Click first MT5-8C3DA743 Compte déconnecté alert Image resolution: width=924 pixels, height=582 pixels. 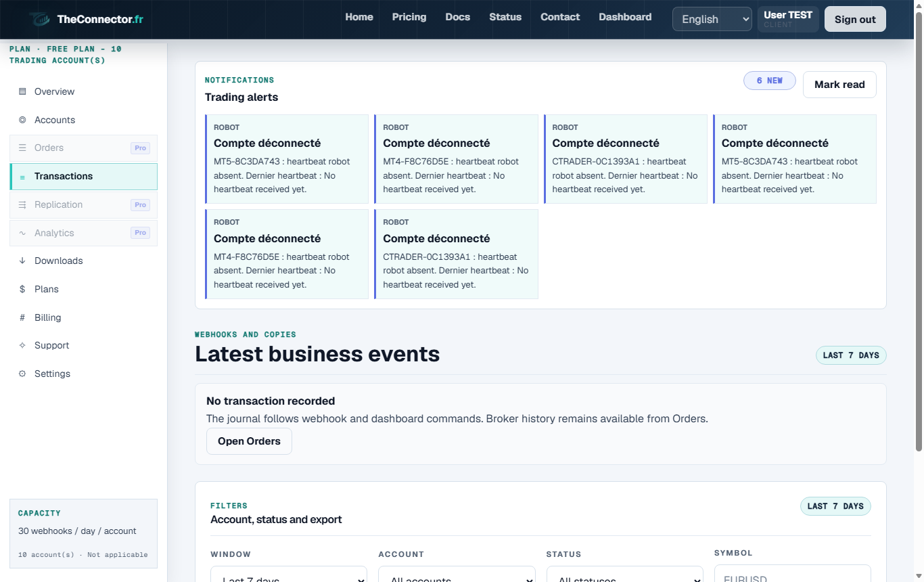(x=287, y=159)
